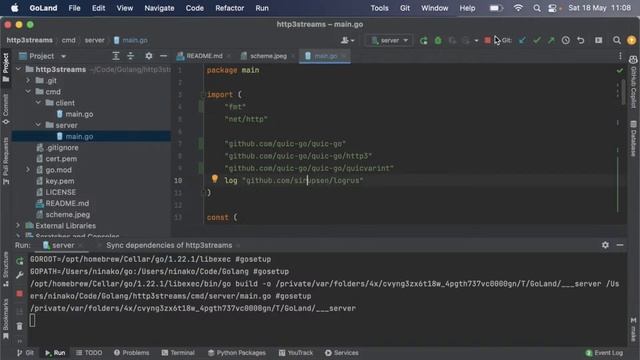Screen dimensions: 640x360
Task: Open TODO tool window
Action: coord(89,353)
